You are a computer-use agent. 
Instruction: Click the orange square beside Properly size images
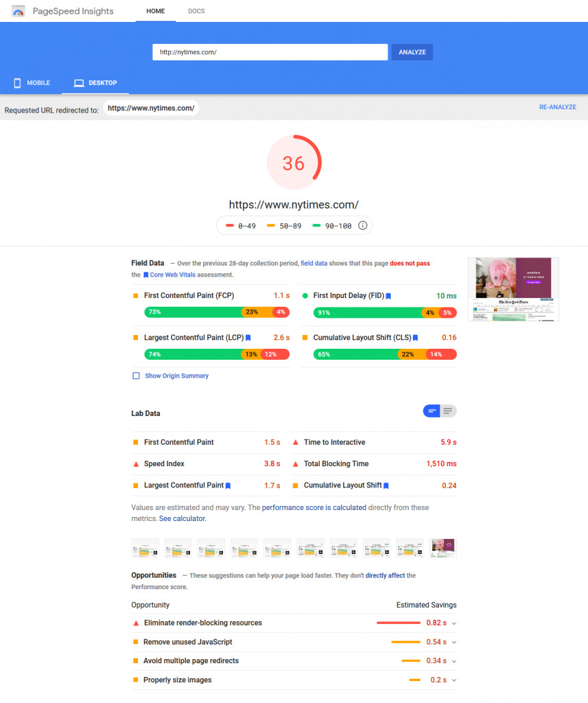click(136, 680)
